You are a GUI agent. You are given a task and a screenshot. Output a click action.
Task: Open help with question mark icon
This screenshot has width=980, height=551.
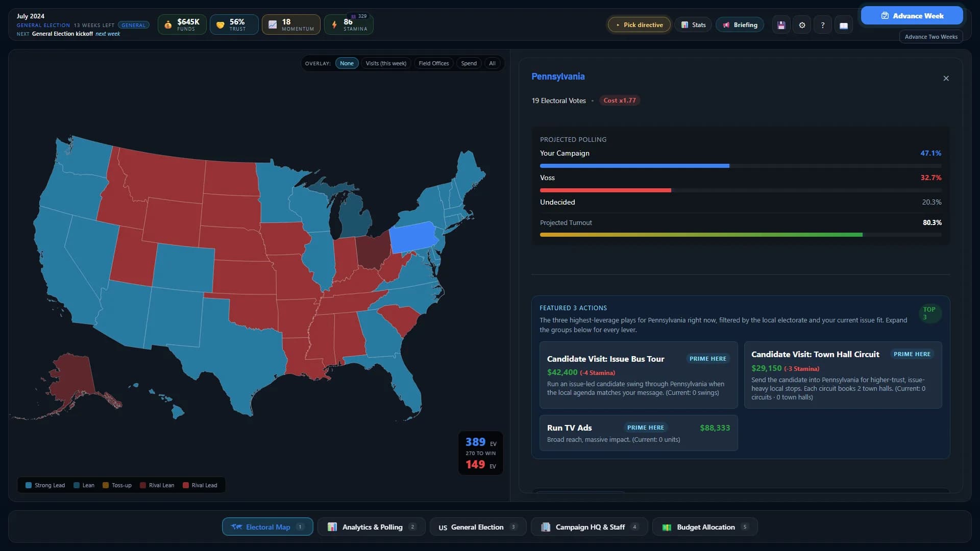(823, 25)
